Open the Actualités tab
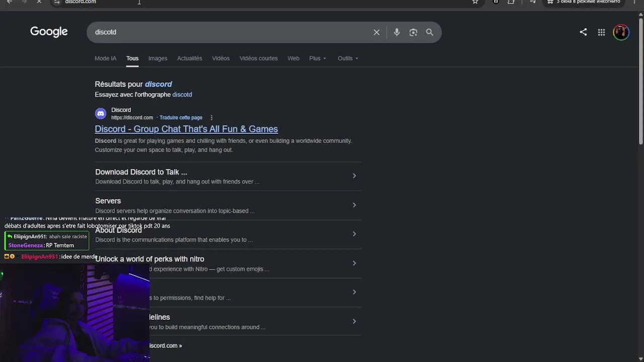 (189, 58)
